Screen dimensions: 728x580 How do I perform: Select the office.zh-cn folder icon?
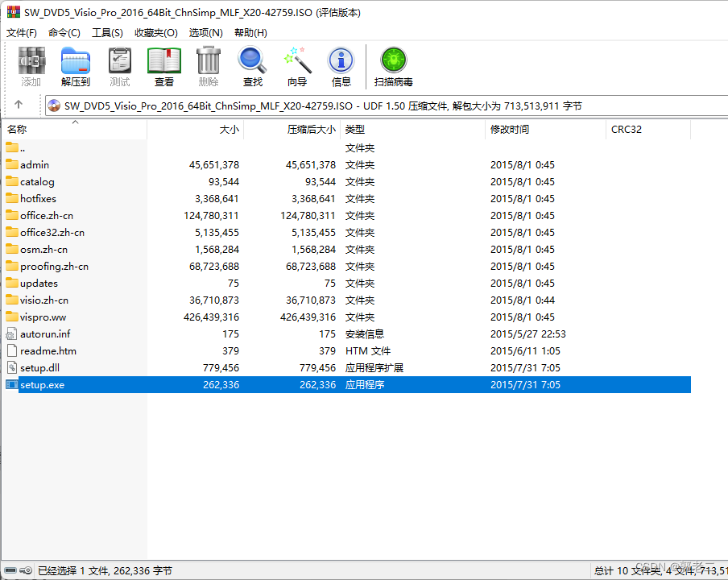coord(11,215)
